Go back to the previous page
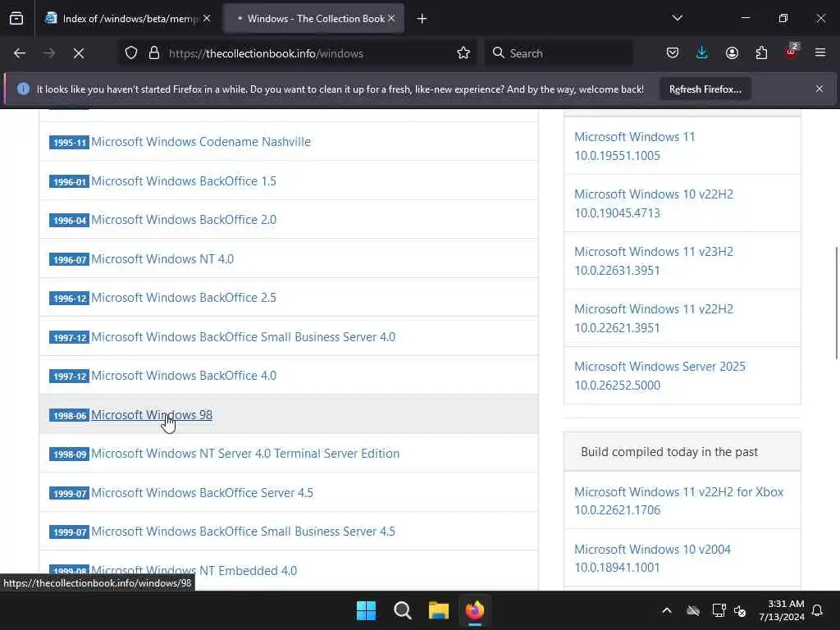The image size is (840, 630). [x=20, y=53]
